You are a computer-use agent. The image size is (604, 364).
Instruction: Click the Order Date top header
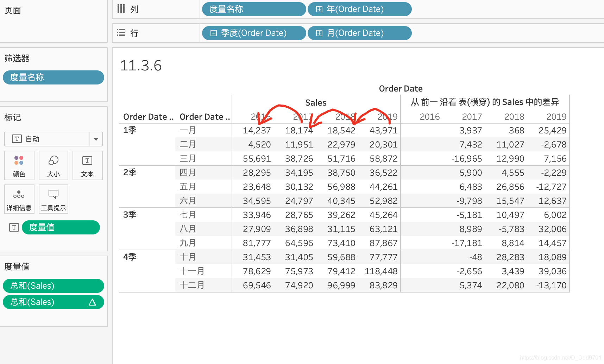point(401,89)
